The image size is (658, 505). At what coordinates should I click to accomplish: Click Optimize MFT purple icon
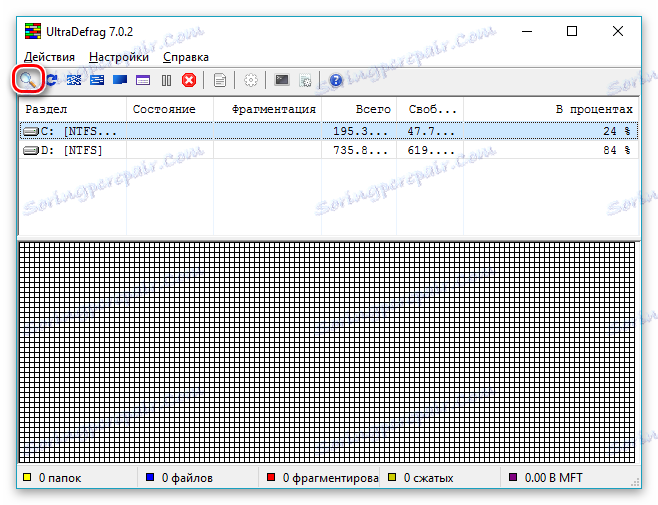tap(143, 80)
